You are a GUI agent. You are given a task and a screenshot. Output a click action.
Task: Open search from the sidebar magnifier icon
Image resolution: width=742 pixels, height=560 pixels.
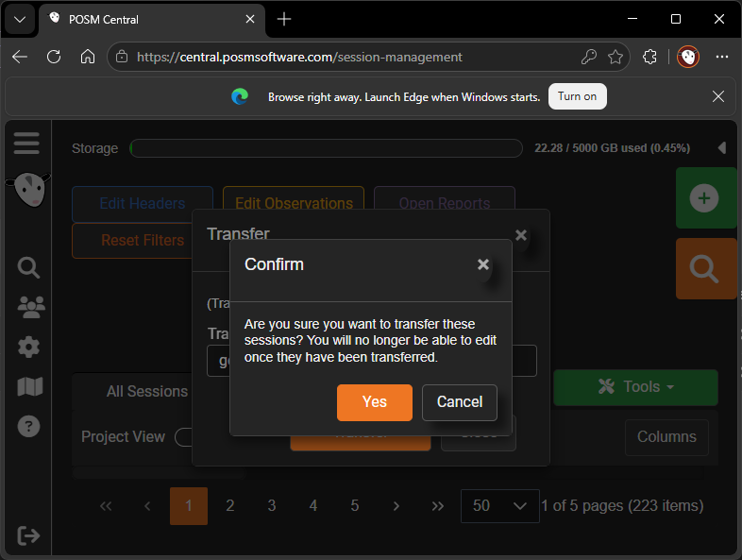coord(28,268)
